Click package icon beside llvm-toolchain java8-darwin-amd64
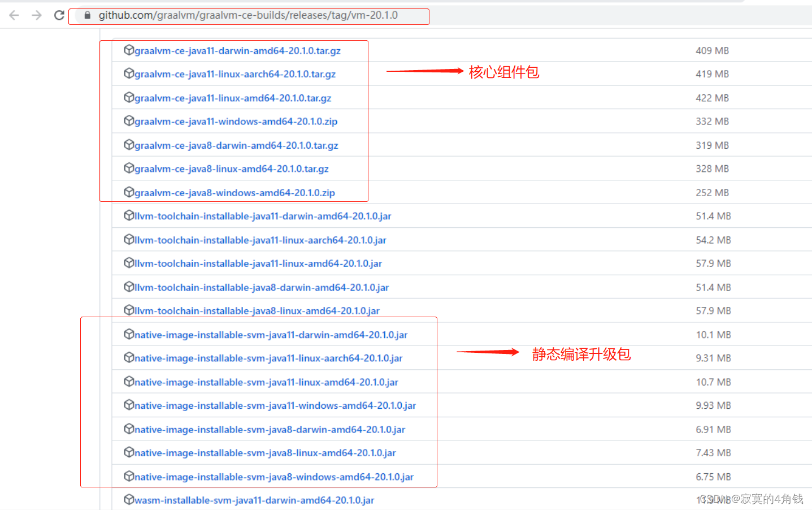The image size is (812, 510). (129, 287)
